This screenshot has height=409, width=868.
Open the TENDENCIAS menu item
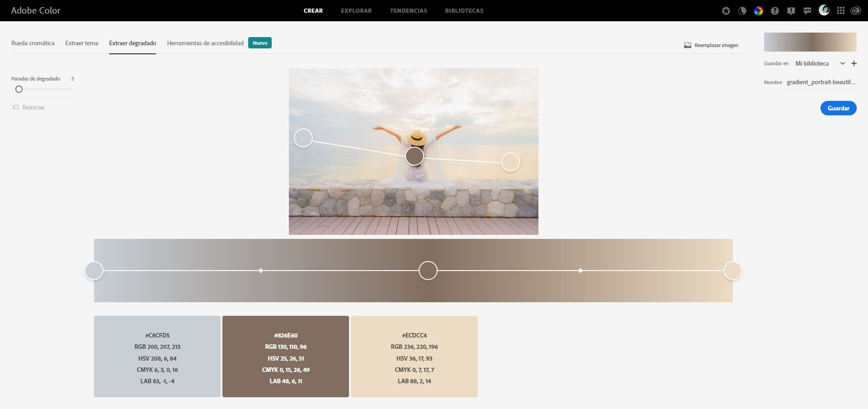(x=408, y=10)
